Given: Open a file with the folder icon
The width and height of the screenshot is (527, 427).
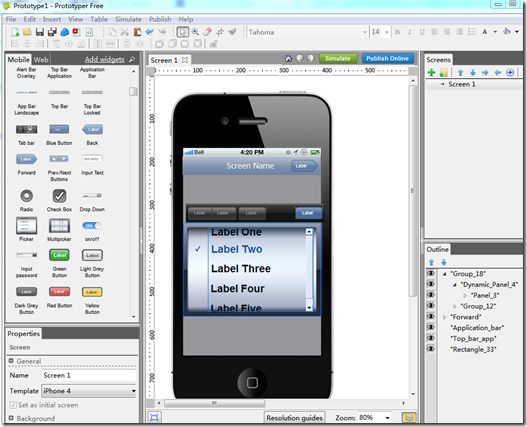Looking at the screenshot, I should tap(27, 32).
